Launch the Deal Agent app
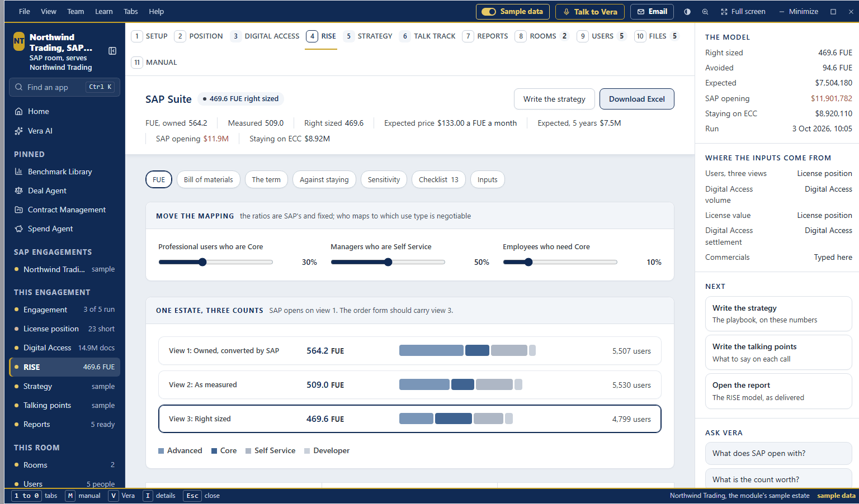 (65, 191)
